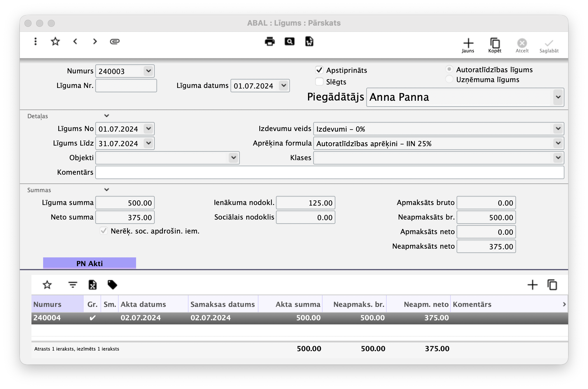Image resolution: width=588 pixels, height=389 pixels.
Task: Click Atrasts 1 ieraksts status text
Action: [x=77, y=349]
